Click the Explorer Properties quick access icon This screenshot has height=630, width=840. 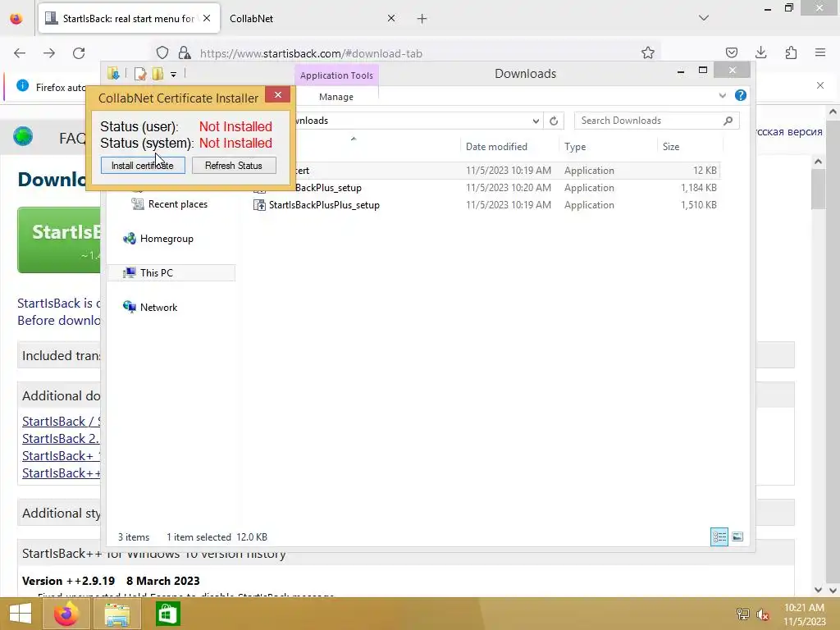[140, 74]
